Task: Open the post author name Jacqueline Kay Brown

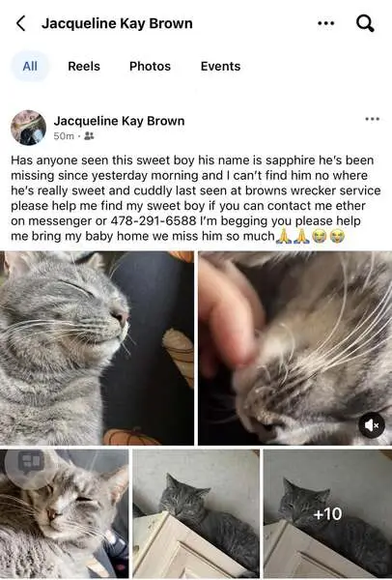Action: click(x=119, y=121)
